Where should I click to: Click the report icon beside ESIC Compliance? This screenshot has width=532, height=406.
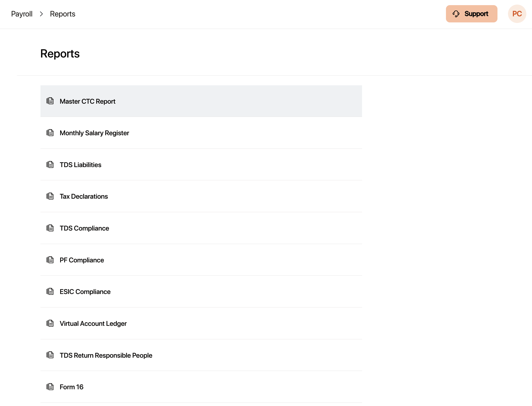(50, 292)
